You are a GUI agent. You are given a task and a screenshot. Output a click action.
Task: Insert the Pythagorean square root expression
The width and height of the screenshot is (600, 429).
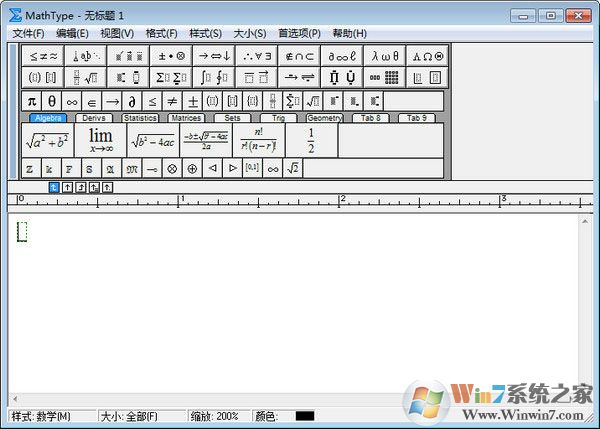click(x=47, y=140)
